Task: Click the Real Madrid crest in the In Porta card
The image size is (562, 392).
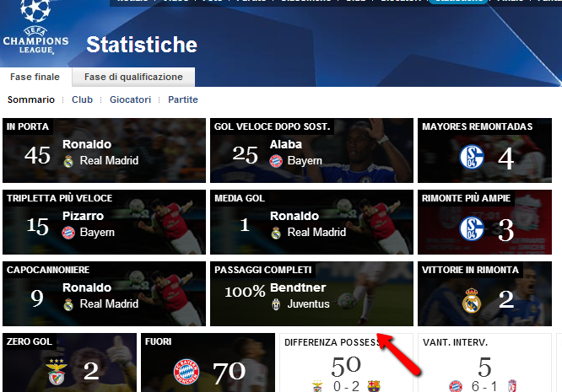Action: click(x=68, y=161)
